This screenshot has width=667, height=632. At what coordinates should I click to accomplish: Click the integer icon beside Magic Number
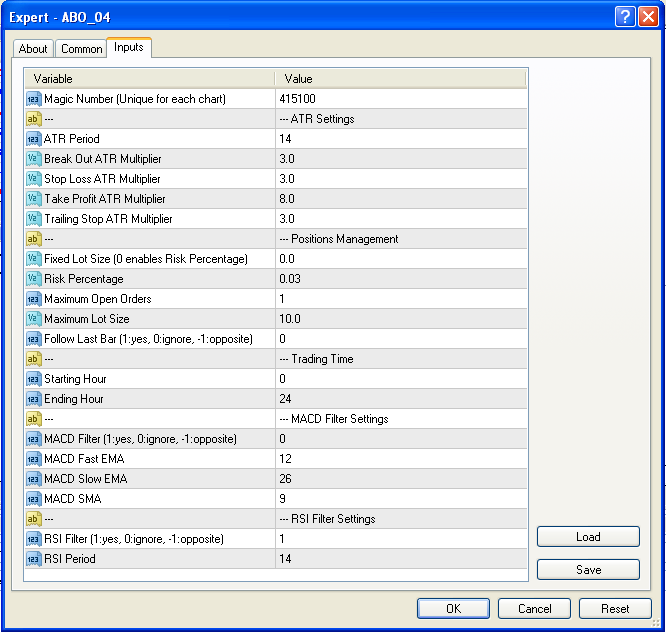pyautogui.click(x=34, y=99)
